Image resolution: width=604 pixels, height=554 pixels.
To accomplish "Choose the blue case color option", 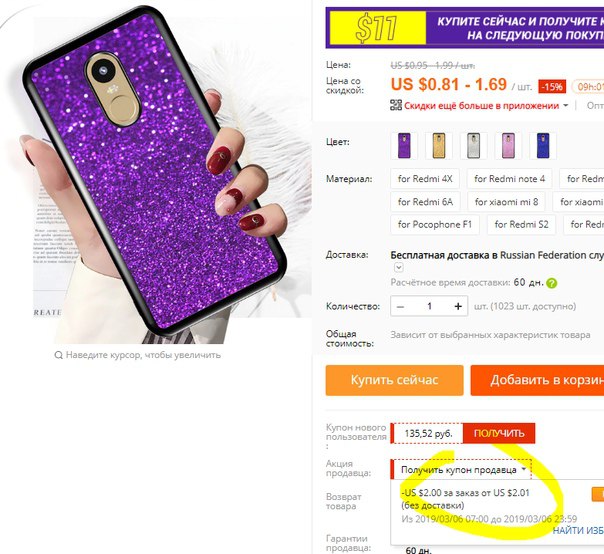I will click(543, 146).
